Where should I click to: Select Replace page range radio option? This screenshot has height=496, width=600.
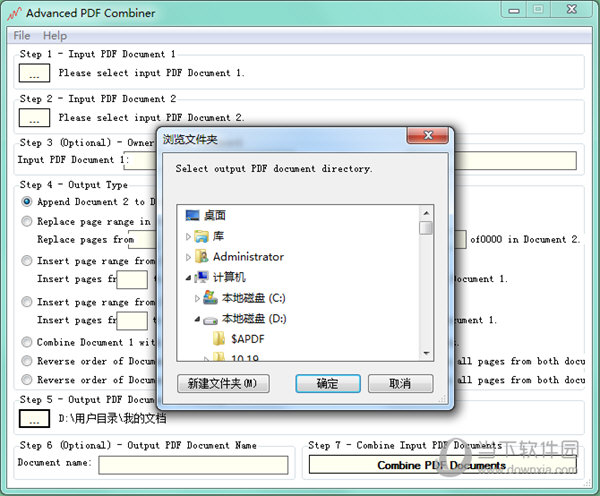point(26,221)
